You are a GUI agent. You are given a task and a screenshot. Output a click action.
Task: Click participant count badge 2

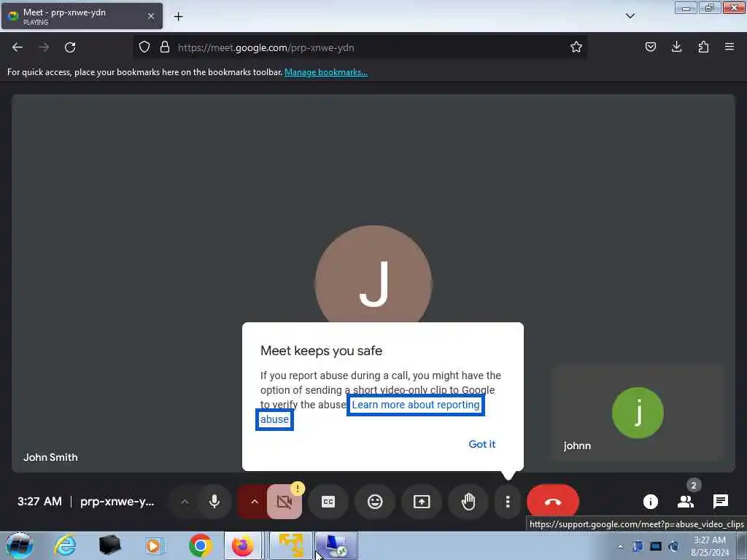click(694, 485)
